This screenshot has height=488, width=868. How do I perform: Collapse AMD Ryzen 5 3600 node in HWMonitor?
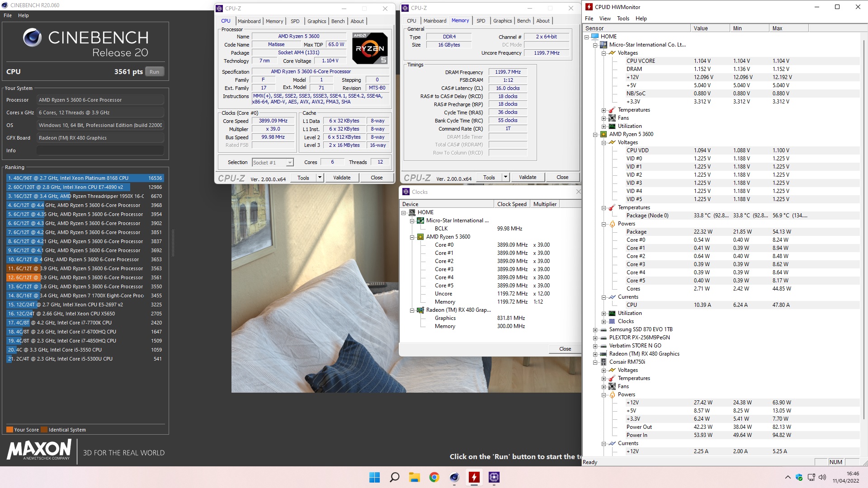click(x=595, y=135)
